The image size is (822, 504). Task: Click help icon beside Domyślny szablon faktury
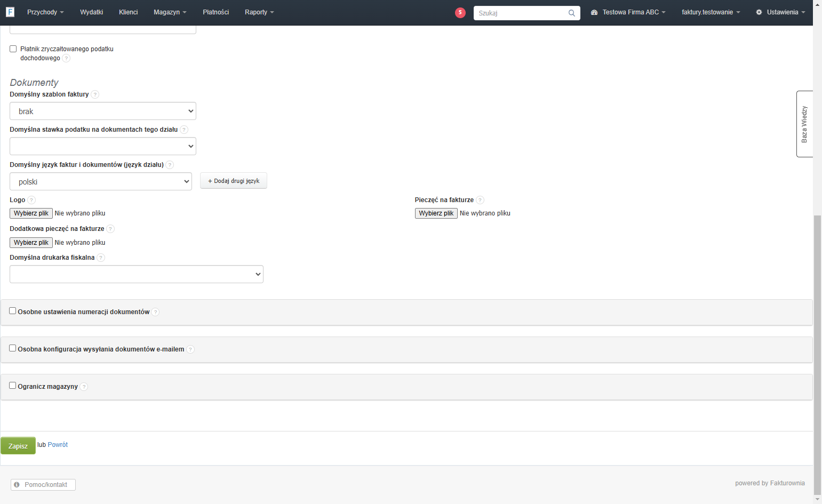(x=95, y=94)
